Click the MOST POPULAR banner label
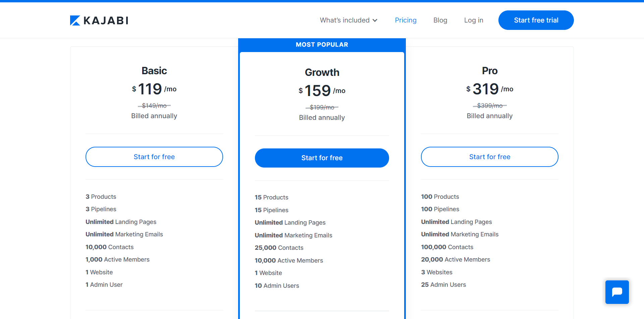Viewport: 644px width, 319px height. (x=322, y=45)
